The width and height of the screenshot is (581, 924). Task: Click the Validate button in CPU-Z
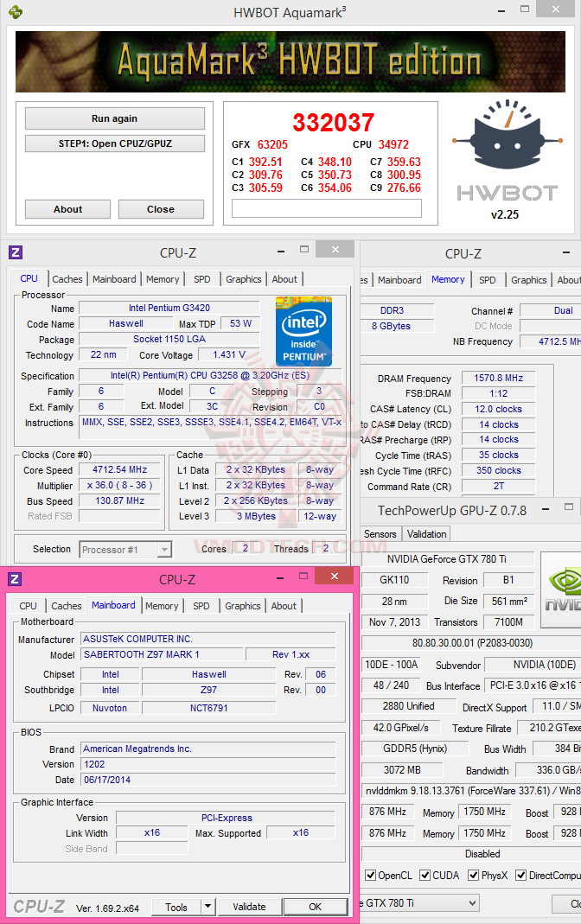pos(249,907)
